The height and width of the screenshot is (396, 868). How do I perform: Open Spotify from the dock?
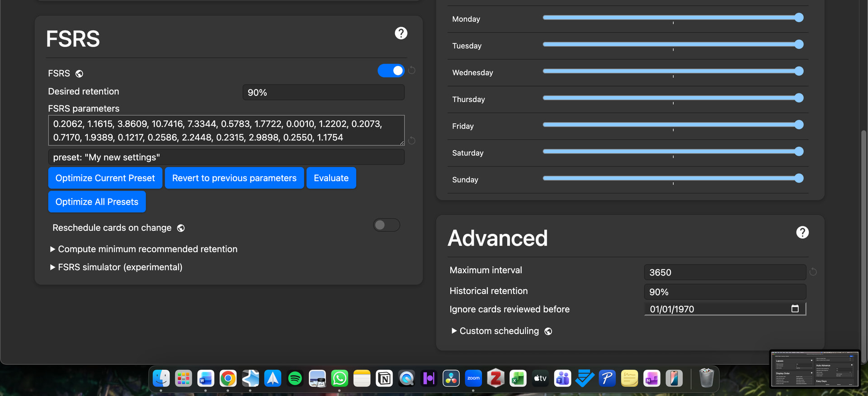pyautogui.click(x=295, y=378)
